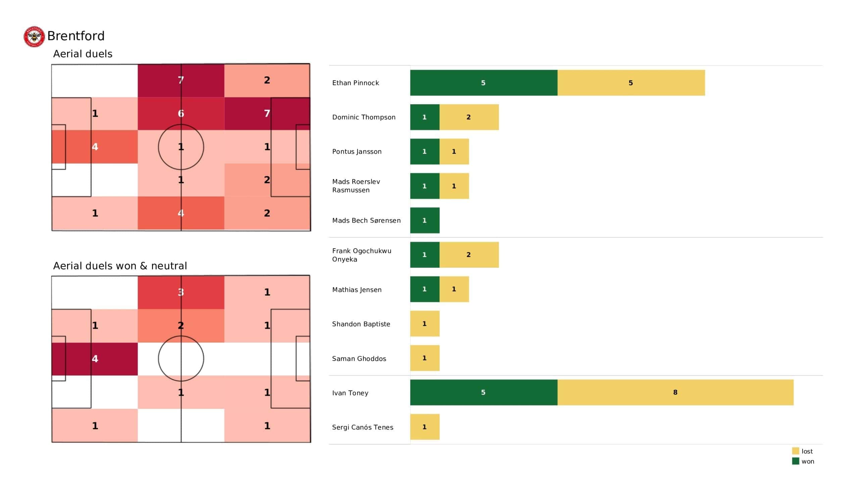This screenshot has height=504, width=859.
Task: Select Ivan Toney's yellow lost bar showing 8
Action: tap(675, 392)
